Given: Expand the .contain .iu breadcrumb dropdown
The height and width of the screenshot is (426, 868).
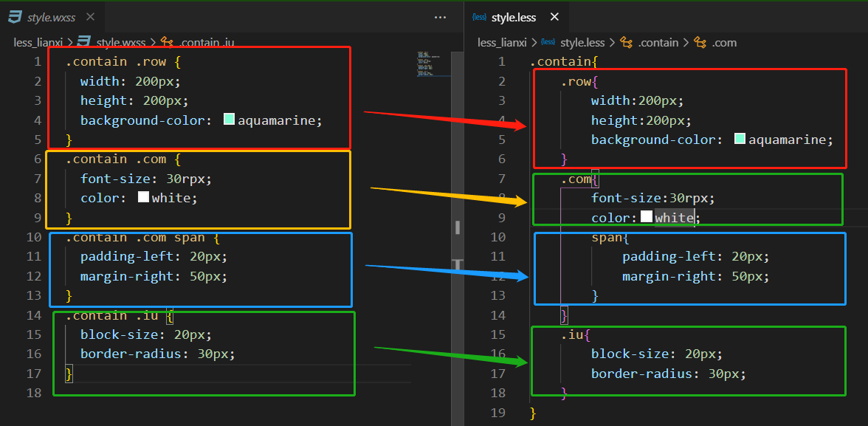Looking at the screenshot, I should pos(207,43).
